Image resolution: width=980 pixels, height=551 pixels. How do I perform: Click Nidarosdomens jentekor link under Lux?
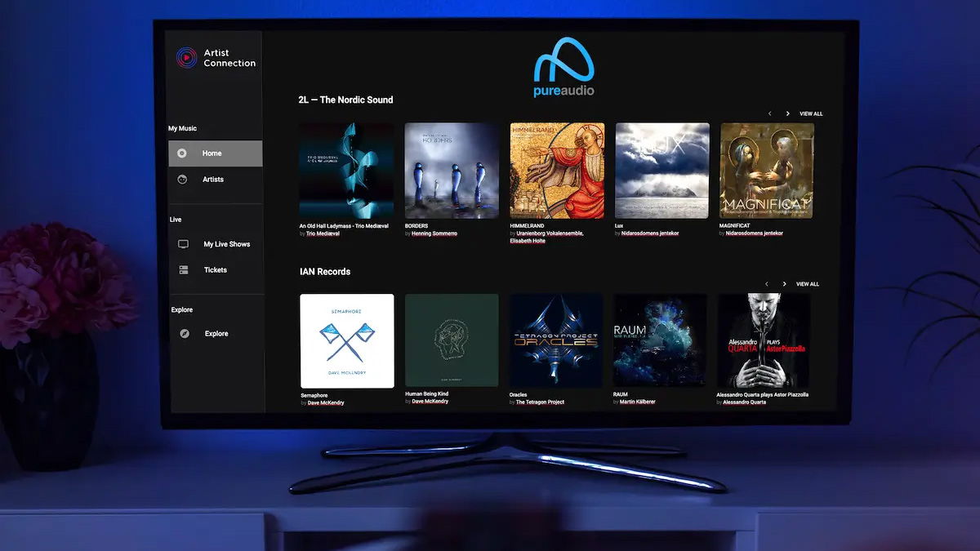650,233
